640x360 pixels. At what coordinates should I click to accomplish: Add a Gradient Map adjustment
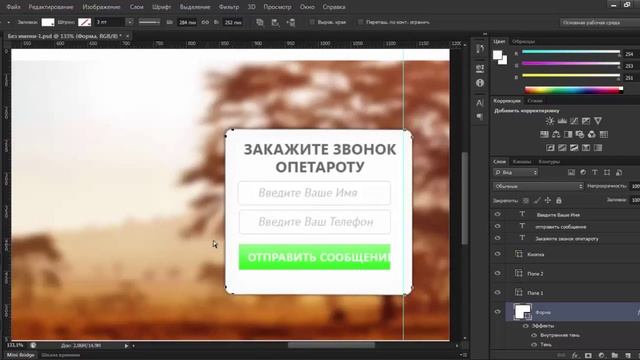(598, 148)
